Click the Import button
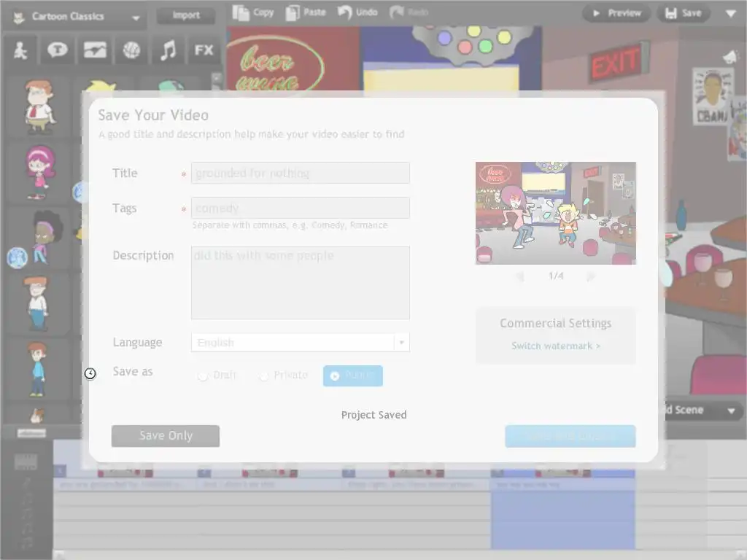Viewport: 747px width, 560px height. pyautogui.click(x=186, y=15)
